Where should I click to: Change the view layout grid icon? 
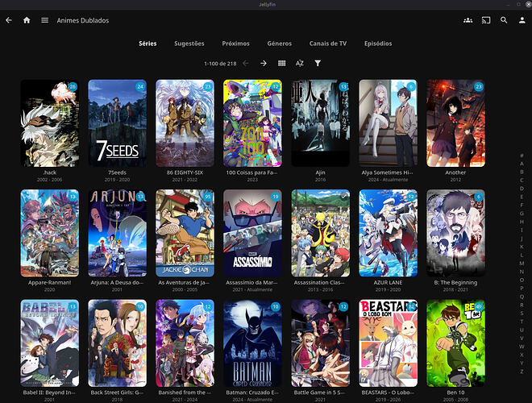281,63
